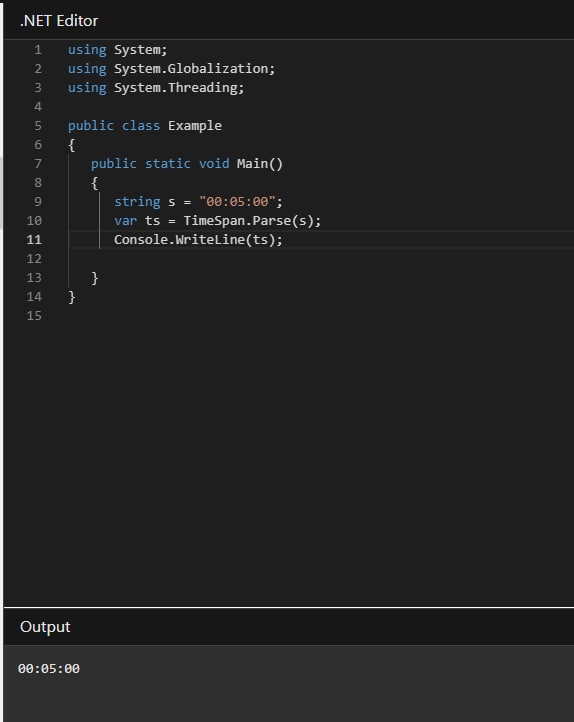Click the closing brace on line 14

click(x=72, y=297)
